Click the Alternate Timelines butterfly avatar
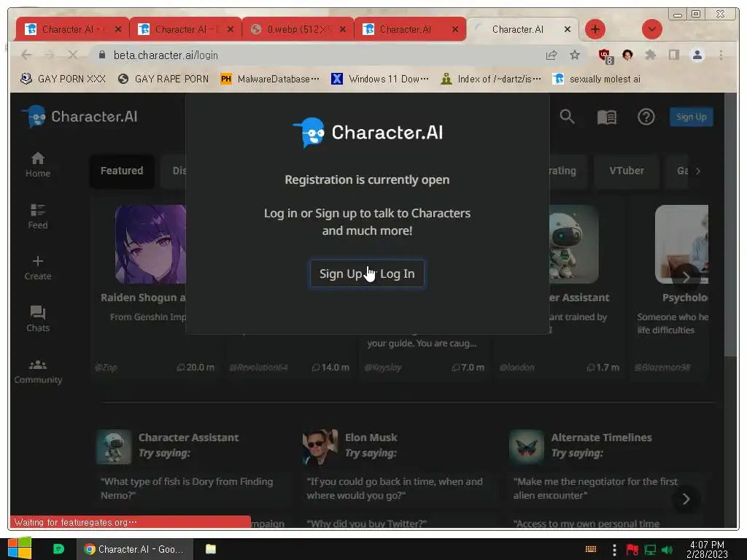Viewport: 747px width, 560px height. (x=527, y=447)
